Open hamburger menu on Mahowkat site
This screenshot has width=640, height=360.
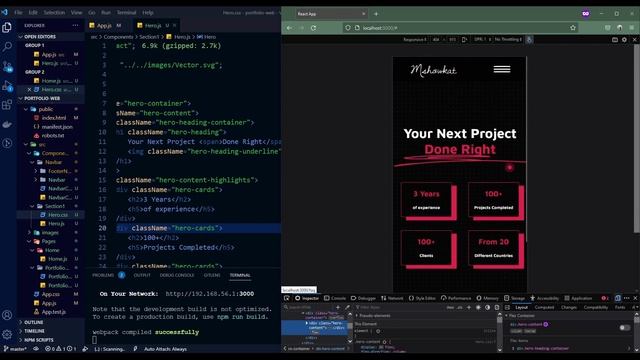pyautogui.click(x=502, y=69)
